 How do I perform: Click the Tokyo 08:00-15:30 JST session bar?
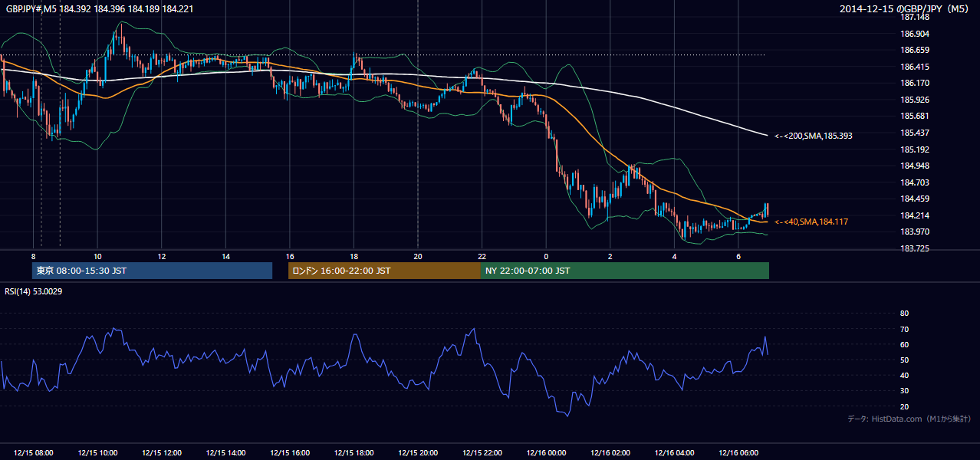coord(153,271)
